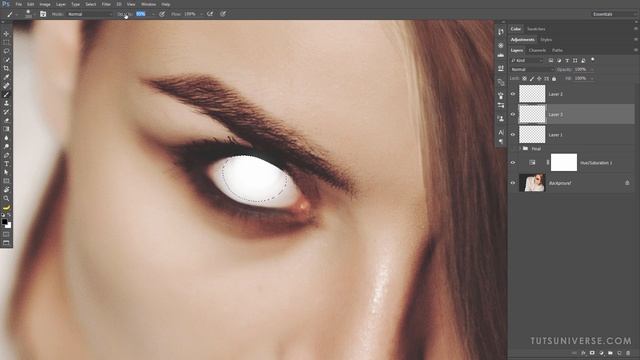Hide the Hue/Saturation 1 adjustment layer

click(513, 162)
